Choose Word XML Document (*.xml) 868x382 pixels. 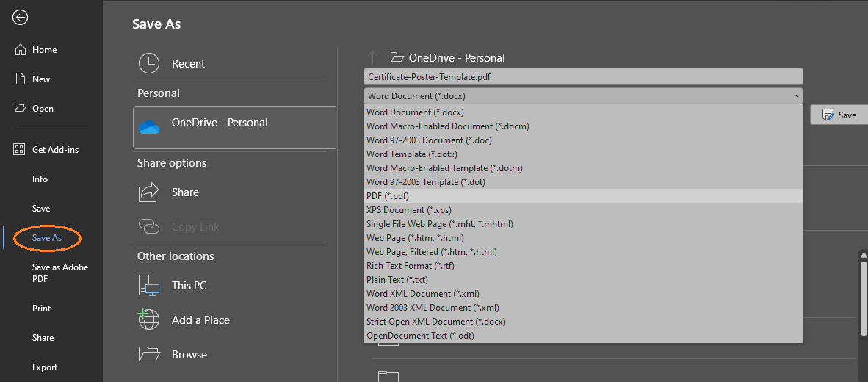(x=583, y=293)
